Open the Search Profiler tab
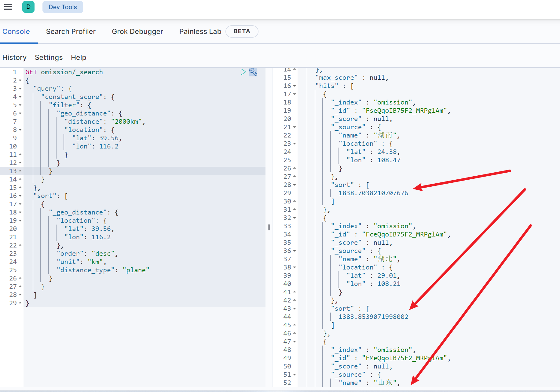The height and width of the screenshot is (392, 560). 71,31
